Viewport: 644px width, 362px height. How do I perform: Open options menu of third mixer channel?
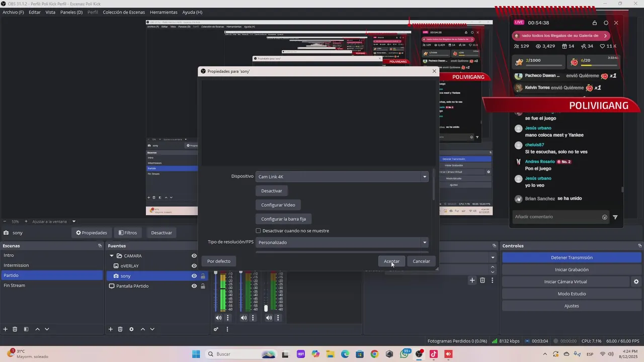tap(278, 318)
